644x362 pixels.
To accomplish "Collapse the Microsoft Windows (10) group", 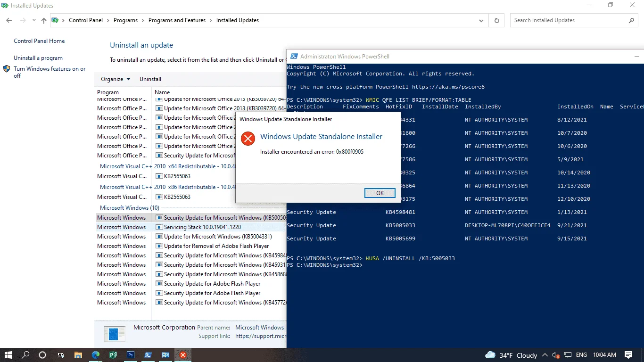I will point(130,208).
